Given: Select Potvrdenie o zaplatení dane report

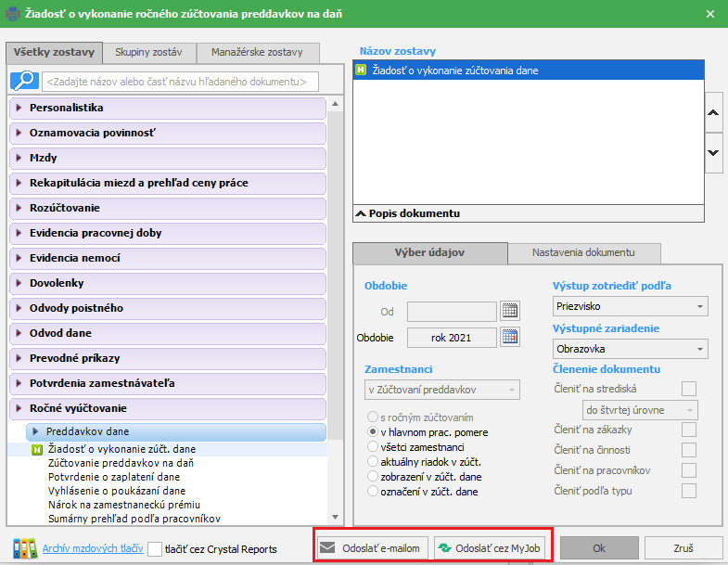Looking at the screenshot, I should coord(114,477).
